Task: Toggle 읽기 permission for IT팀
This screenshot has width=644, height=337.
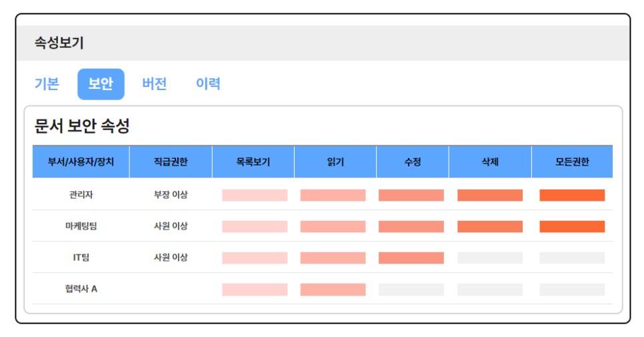Action: tap(333, 258)
